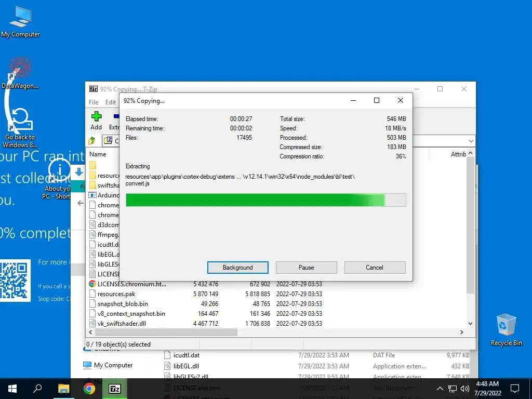Open the notification center icon
The width and height of the screenshot is (532, 399).
(x=515, y=389)
